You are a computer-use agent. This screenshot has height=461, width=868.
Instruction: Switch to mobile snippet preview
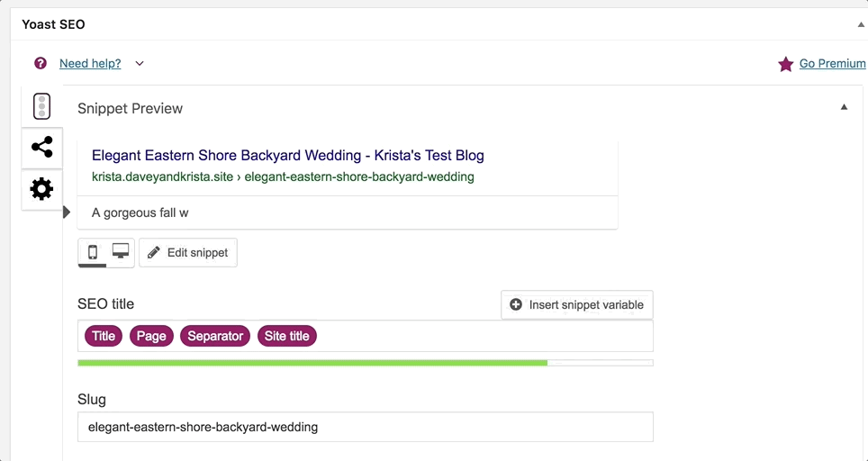coord(93,252)
